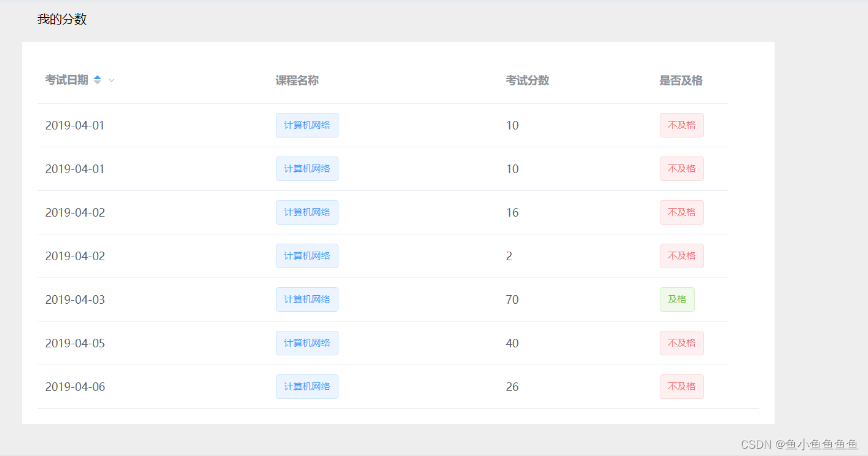Click the 不及格 tag in the score 16 row
The image size is (868, 456).
[x=682, y=212]
